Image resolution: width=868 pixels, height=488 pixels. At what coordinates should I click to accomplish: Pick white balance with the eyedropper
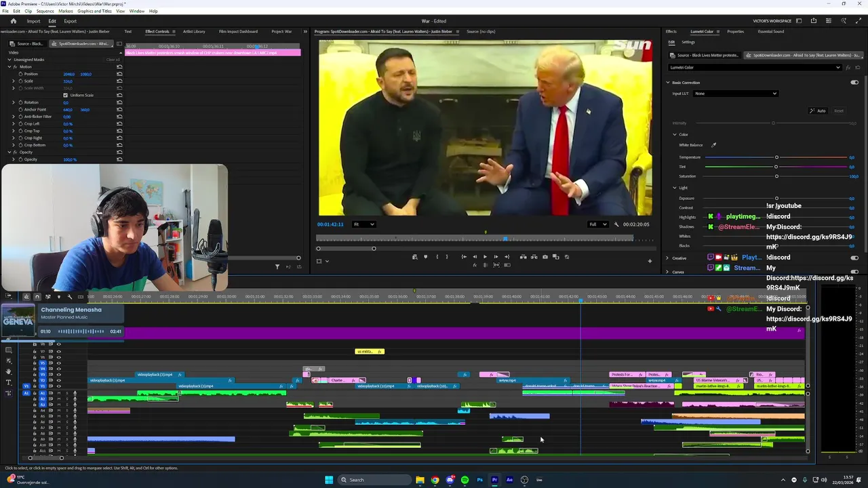click(x=713, y=145)
